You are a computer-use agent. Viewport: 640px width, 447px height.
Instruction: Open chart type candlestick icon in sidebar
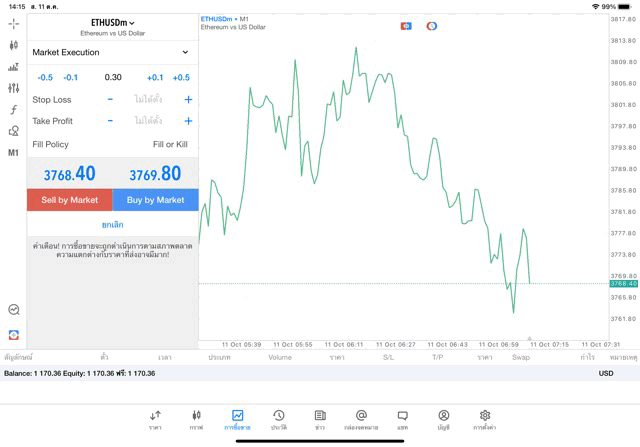tap(13, 45)
